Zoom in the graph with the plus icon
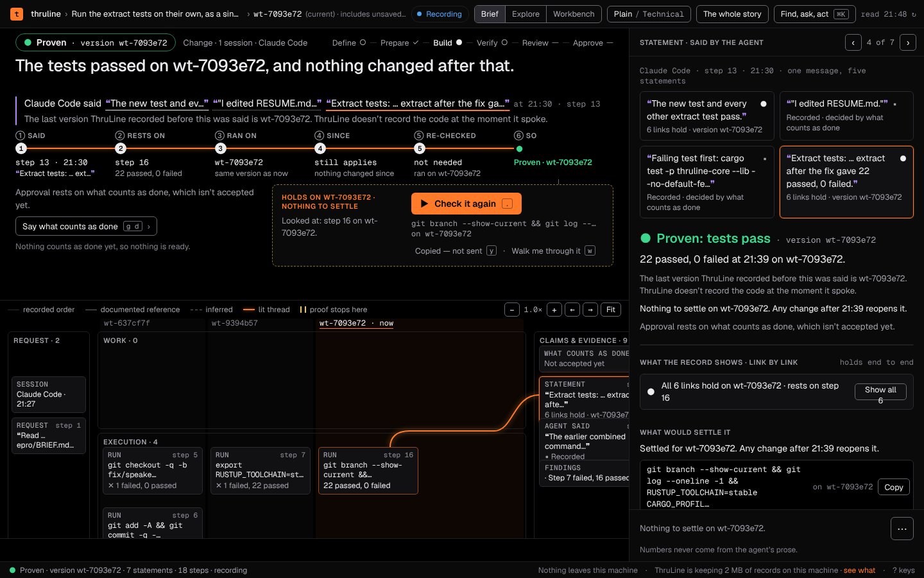The image size is (924, 578). (x=554, y=310)
